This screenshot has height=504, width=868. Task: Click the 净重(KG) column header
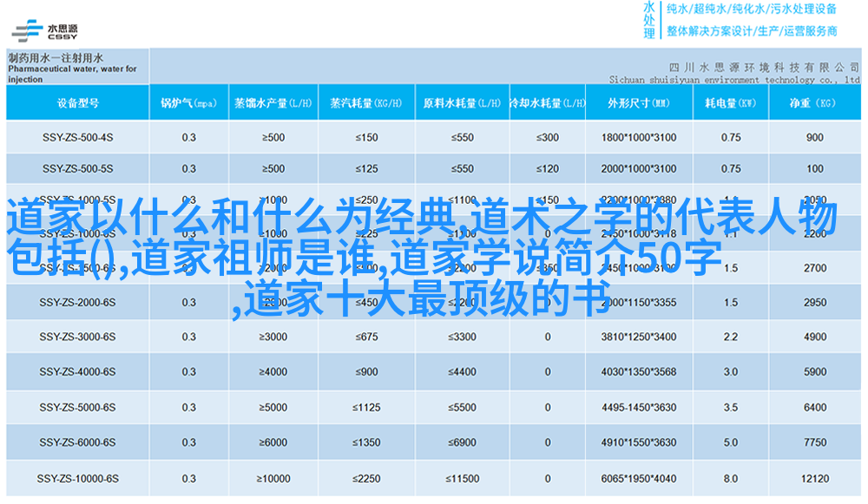814,103
